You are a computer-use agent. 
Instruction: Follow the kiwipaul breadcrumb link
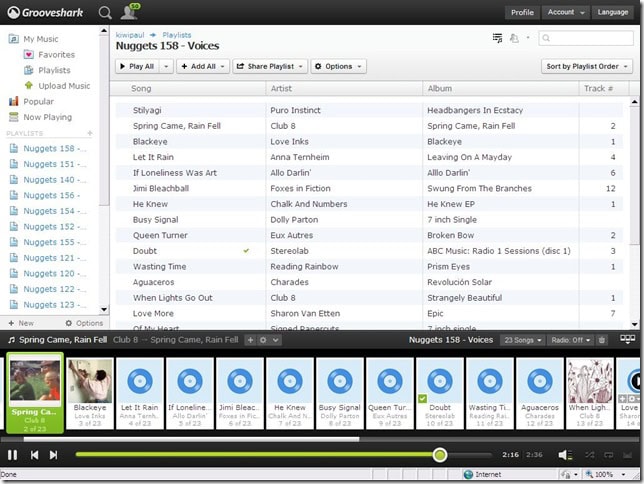(x=130, y=35)
